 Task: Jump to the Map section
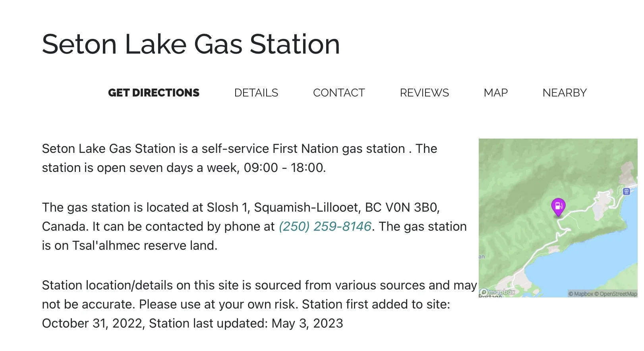(496, 93)
